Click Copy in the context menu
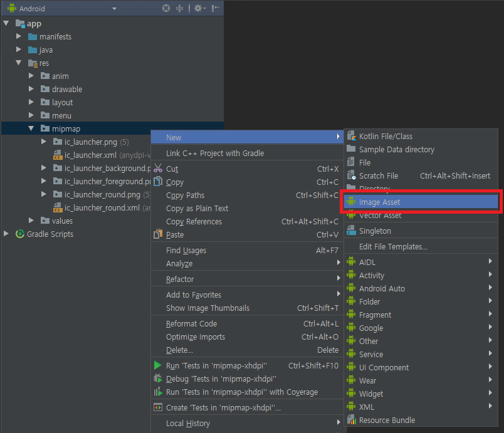This screenshot has width=504, height=433. tap(247, 182)
